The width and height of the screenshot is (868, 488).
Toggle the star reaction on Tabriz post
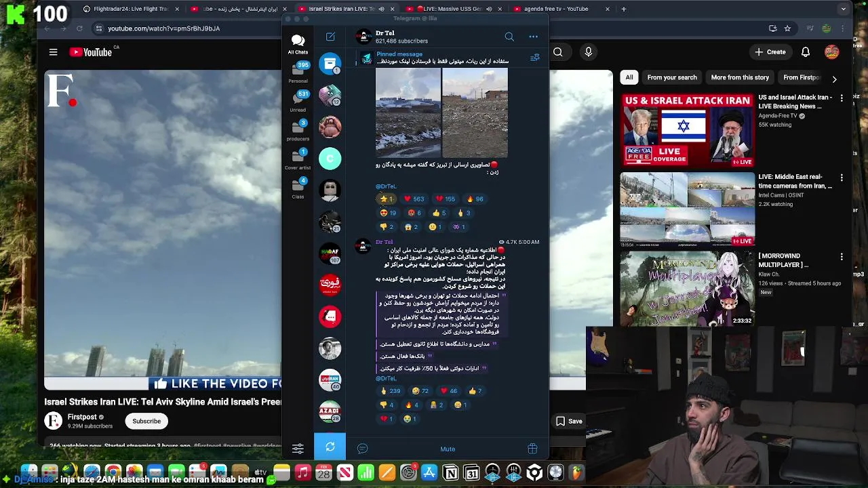[387, 199]
